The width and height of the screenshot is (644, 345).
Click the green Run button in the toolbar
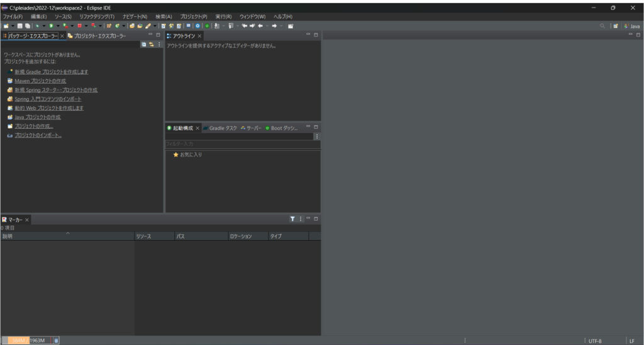pyautogui.click(x=52, y=26)
